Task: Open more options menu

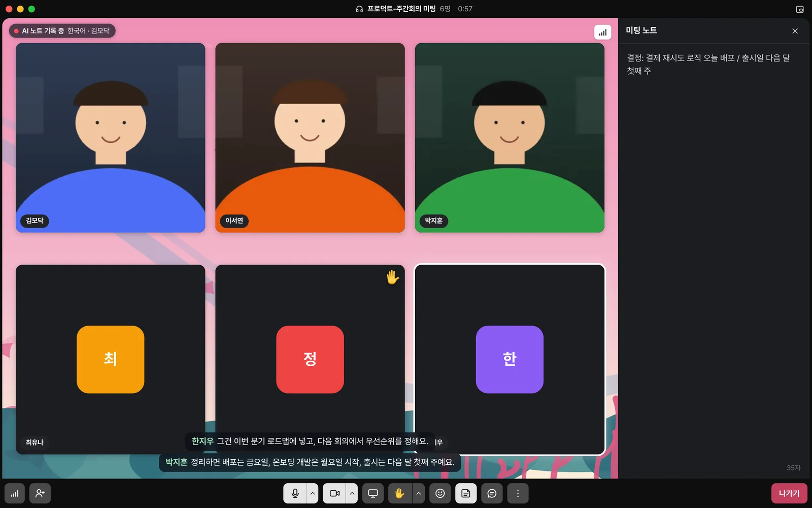Action: tap(518, 493)
